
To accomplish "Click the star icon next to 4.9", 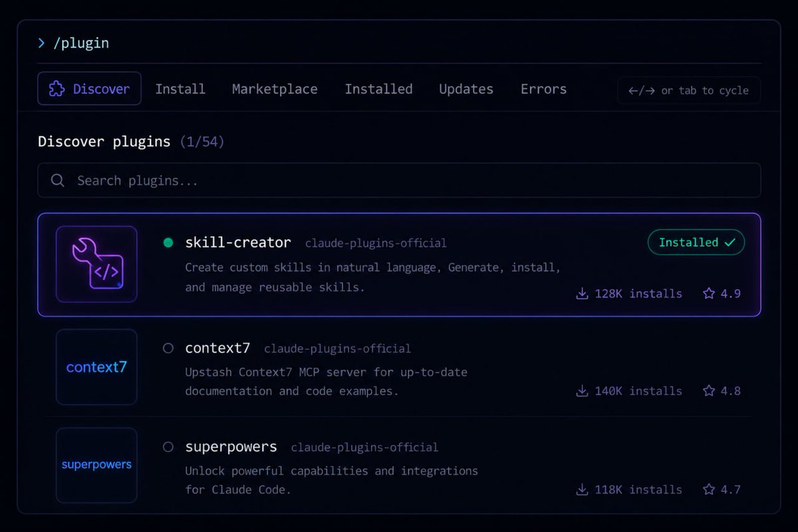I will pos(709,293).
